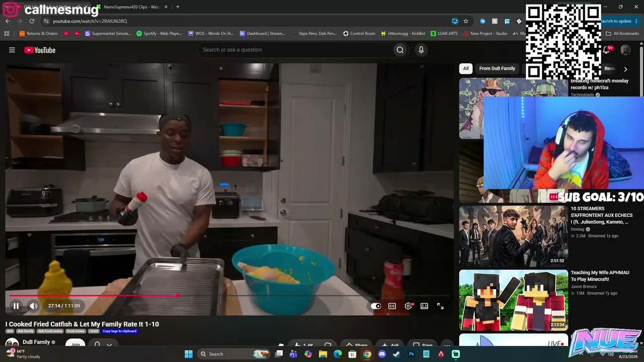Open littlesmugg - KickBot bookmark

click(403, 34)
